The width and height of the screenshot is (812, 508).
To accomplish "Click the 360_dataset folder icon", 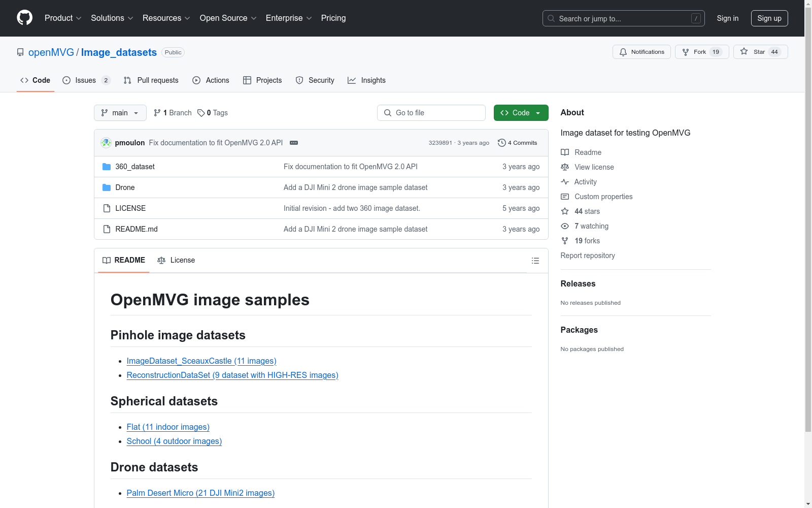I will point(107,167).
